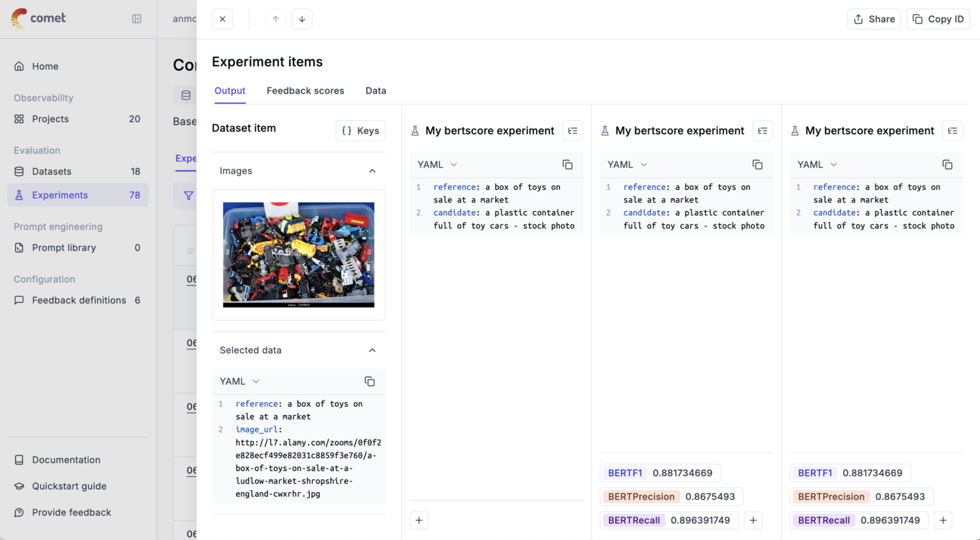
Task: Go to next item with down arrow
Action: pyautogui.click(x=302, y=19)
